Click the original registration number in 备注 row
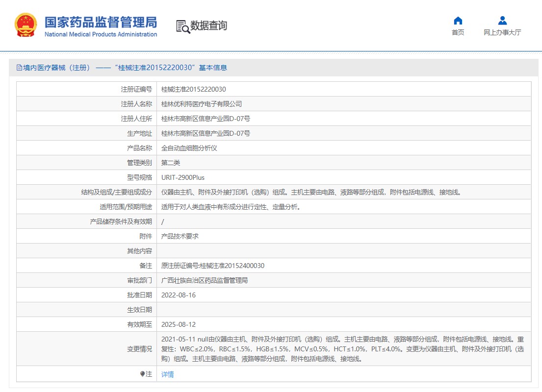Image resolution: width=542 pixels, height=392 pixels. click(x=213, y=266)
